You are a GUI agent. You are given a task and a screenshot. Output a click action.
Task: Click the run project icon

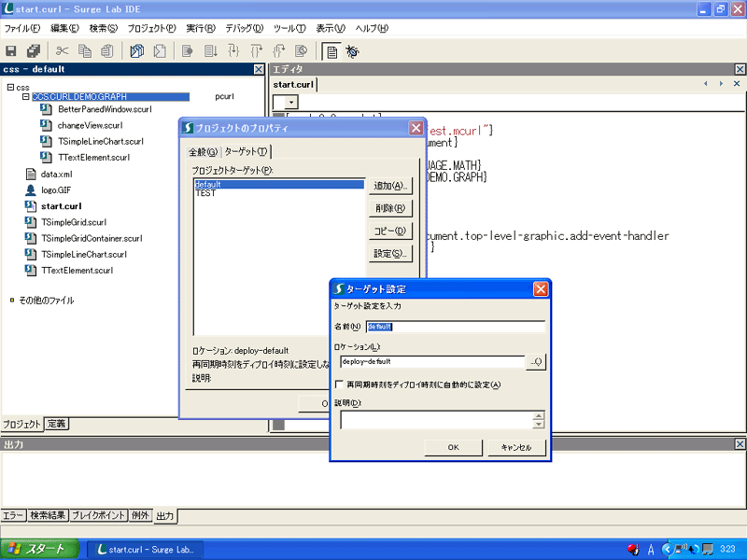137,51
